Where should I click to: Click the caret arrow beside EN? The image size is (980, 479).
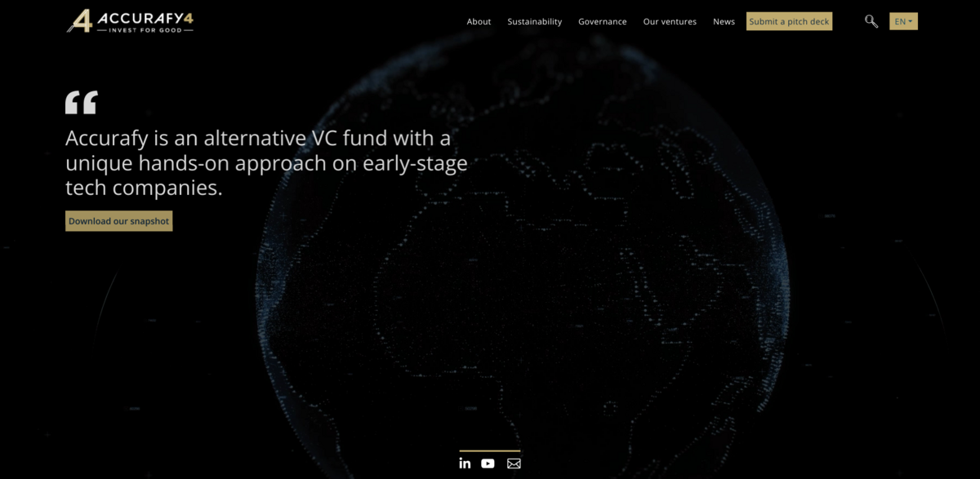pyautogui.click(x=911, y=22)
